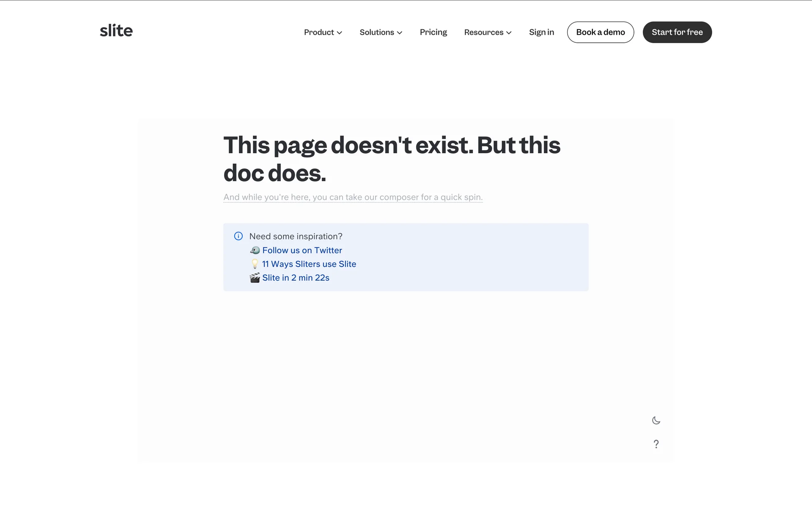Click the light bulb emoji icon
This screenshot has width=812, height=508.
coord(255,264)
